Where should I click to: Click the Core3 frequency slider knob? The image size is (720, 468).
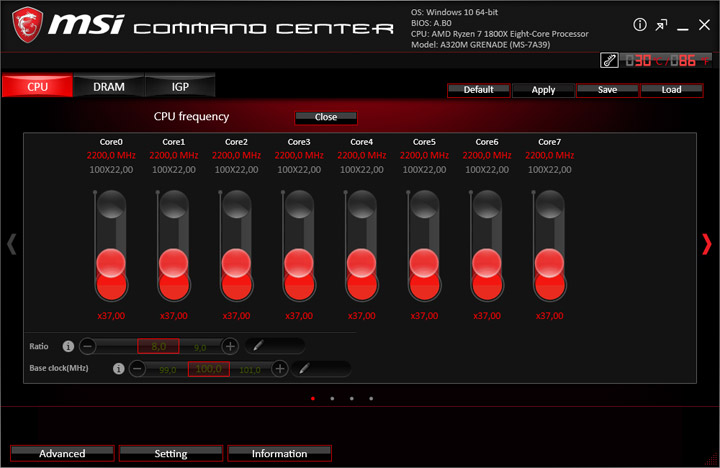pyautogui.click(x=299, y=263)
